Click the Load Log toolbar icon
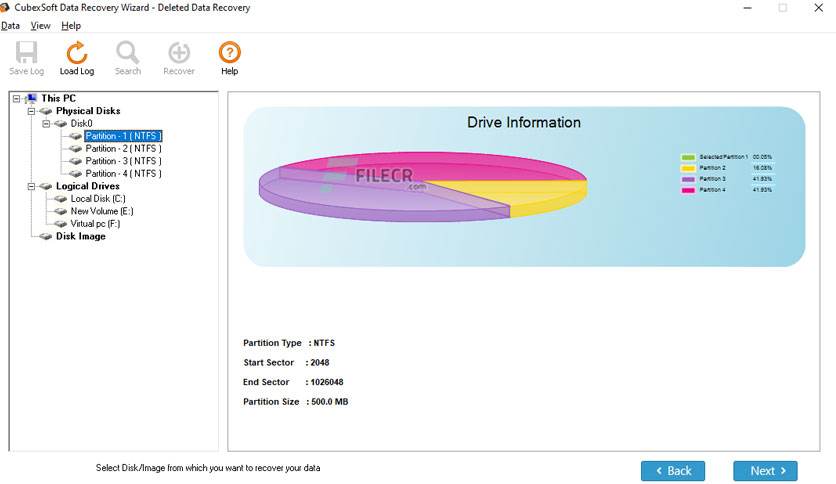 [77, 52]
